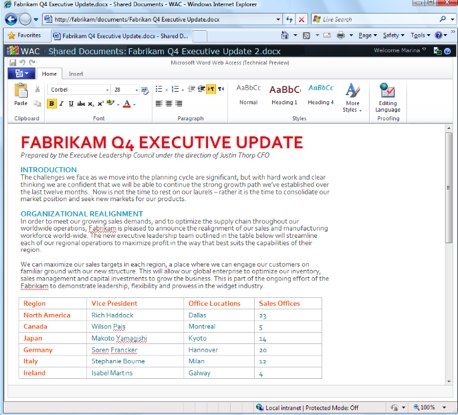
Task: Click the browser Back button
Action: [11, 19]
